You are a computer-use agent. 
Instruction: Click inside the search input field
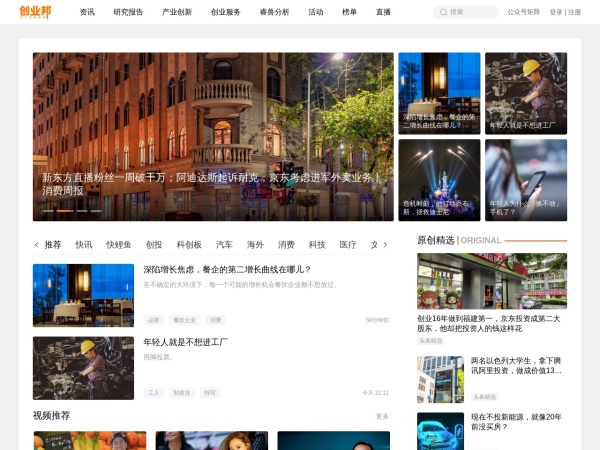coord(470,12)
